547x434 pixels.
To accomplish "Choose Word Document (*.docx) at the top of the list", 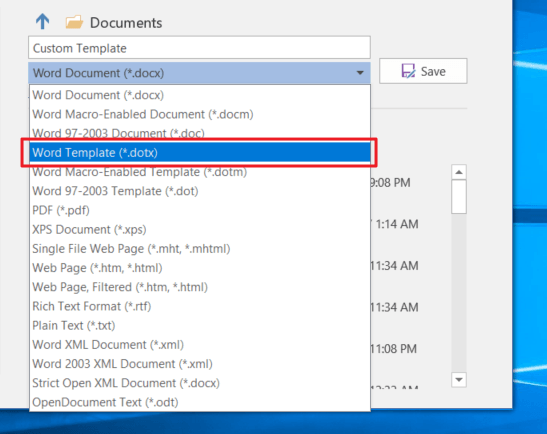I will pos(200,95).
